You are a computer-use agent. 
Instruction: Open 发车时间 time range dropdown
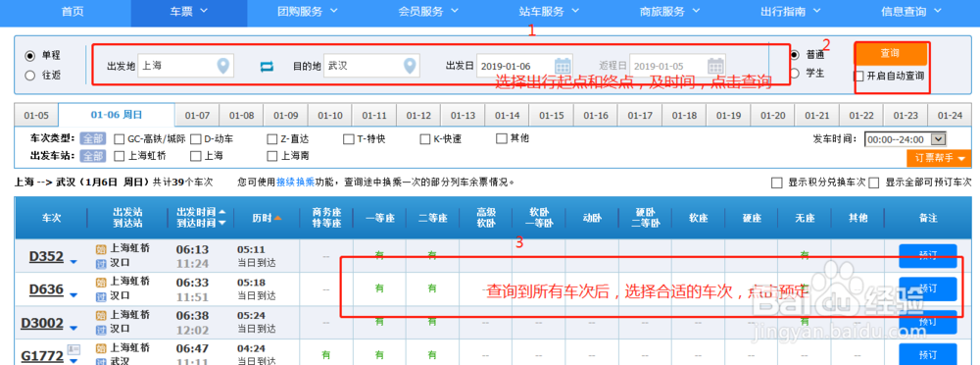pyautogui.click(x=906, y=139)
